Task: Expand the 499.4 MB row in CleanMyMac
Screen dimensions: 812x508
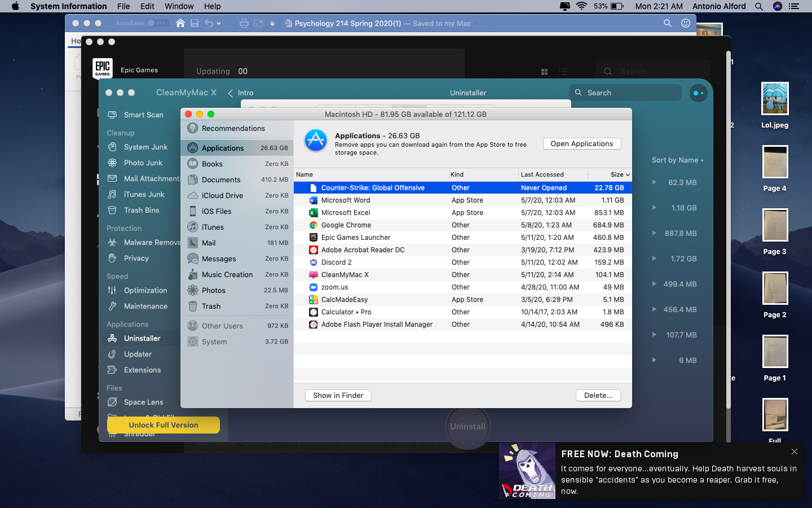Action: 654,284
